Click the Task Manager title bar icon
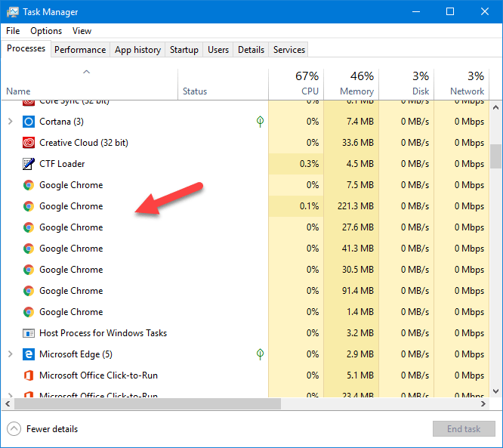Viewport: 503px width, 448px height. 13,12
